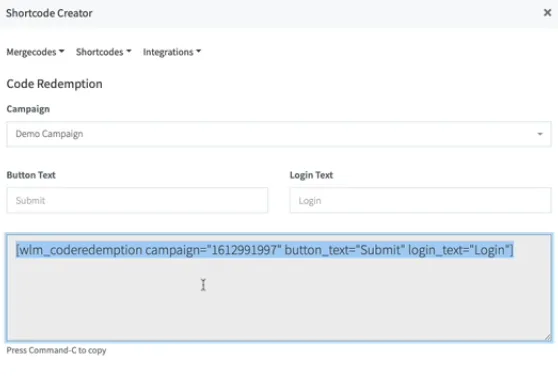This screenshot has height=378, width=558.
Task: Click the Code Redemption heading
Action: tap(54, 84)
